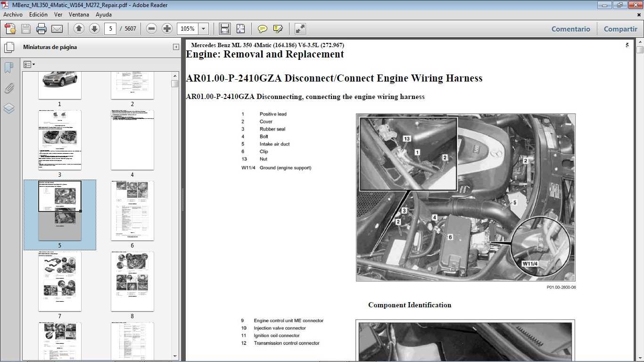The width and height of the screenshot is (644, 362).
Task: Select page 1 thumbnail
Action: pyautogui.click(x=60, y=85)
